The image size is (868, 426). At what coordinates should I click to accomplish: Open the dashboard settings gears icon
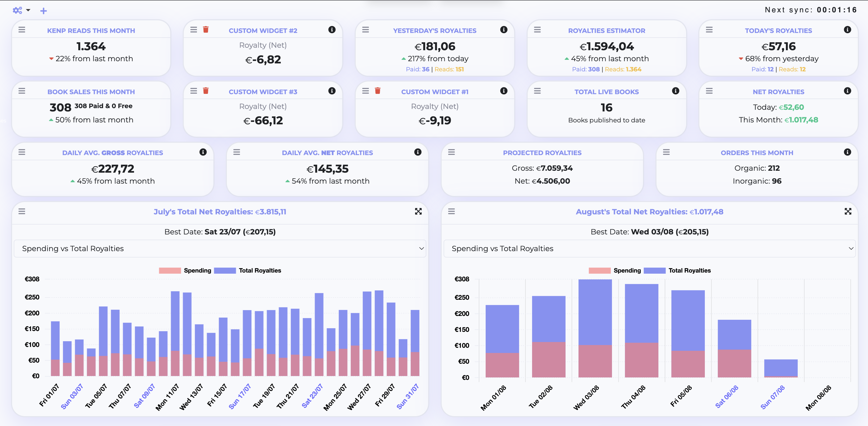[17, 10]
